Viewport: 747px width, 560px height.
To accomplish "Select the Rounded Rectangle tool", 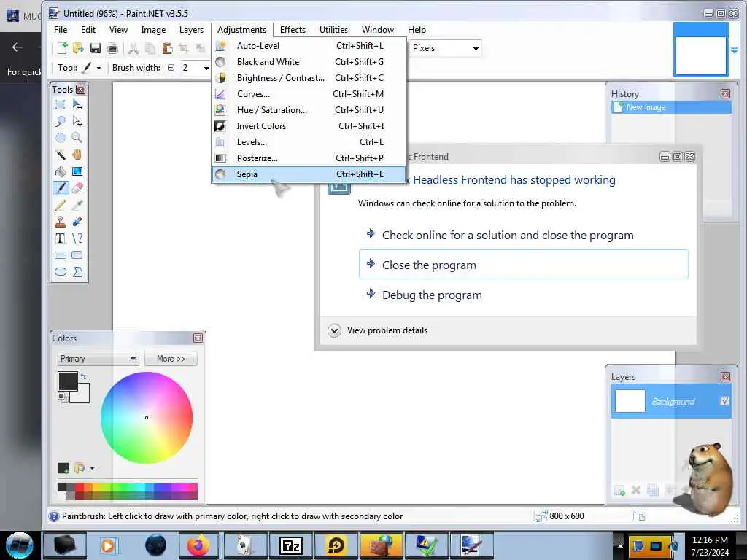I will (x=77, y=254).
